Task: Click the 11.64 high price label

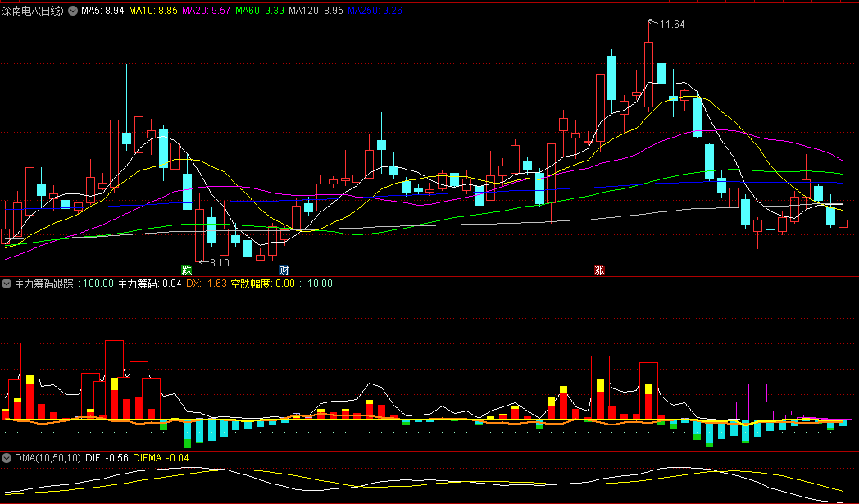Action: click(672, 25)
